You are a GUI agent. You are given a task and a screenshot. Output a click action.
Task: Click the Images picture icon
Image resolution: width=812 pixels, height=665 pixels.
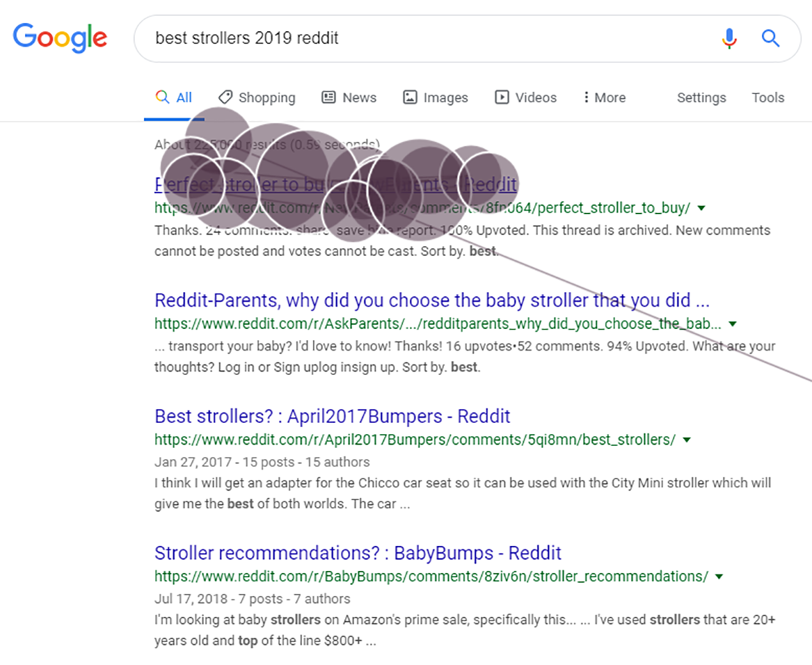pyautogui.click(x=411, y=97)
